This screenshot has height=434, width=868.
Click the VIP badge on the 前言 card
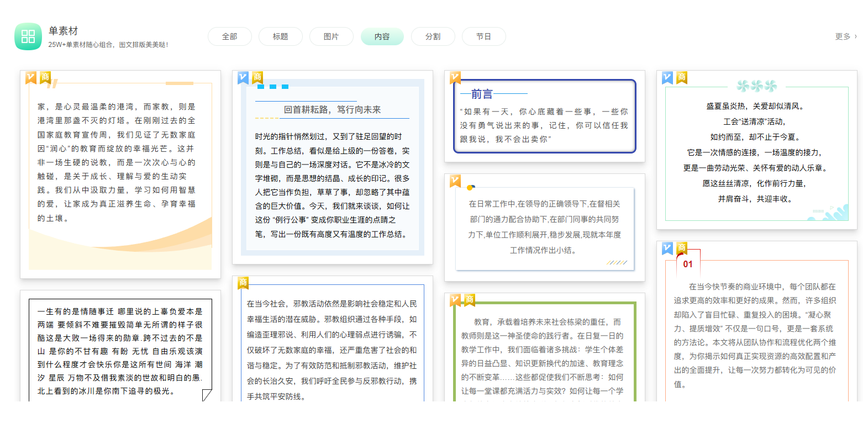pos(455,78)
